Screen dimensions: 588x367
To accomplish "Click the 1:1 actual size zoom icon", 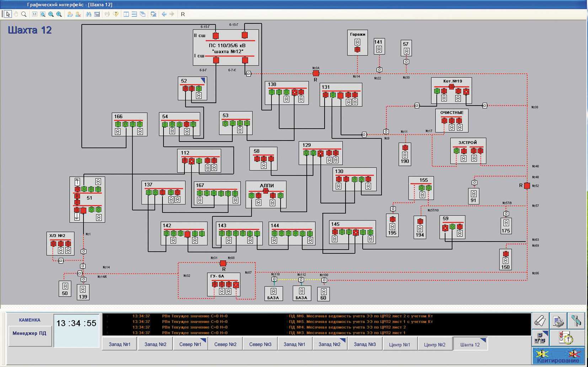I will [x=34, y=14].
